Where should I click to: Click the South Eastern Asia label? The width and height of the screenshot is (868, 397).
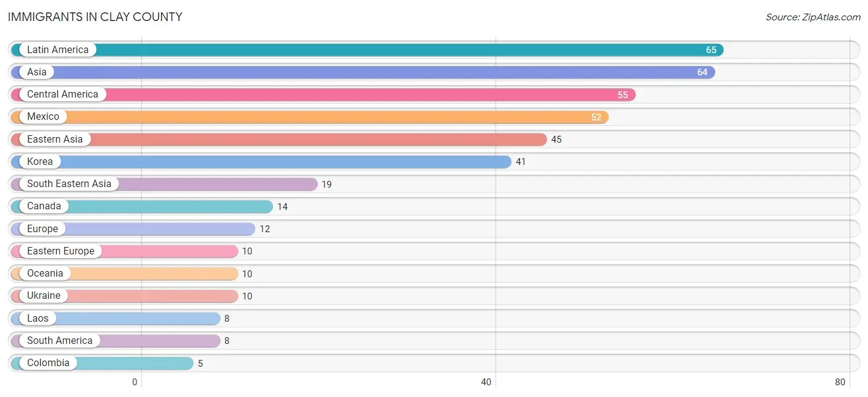69,184
